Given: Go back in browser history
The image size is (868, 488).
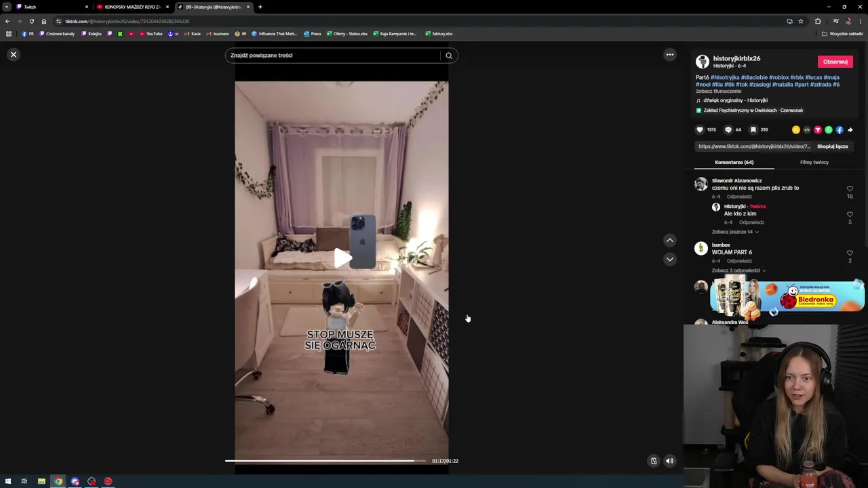Looking at the screenshot, I should pyautogui.click(x=7, y=21).
